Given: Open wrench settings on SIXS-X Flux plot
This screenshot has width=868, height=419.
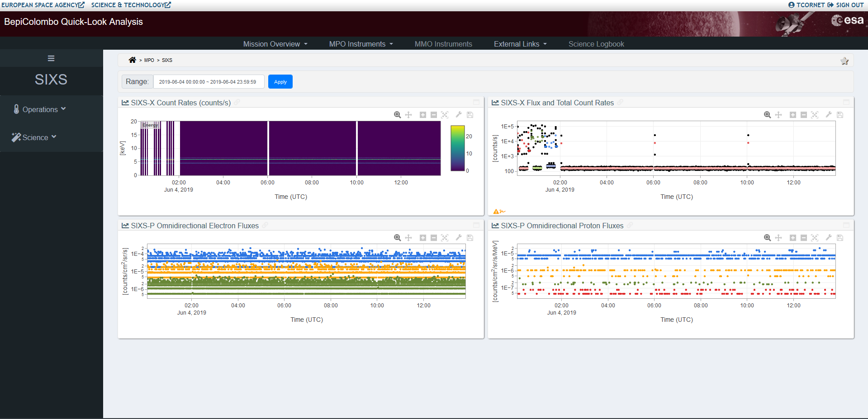Looking at the screenshot, I should click(829, 115).
